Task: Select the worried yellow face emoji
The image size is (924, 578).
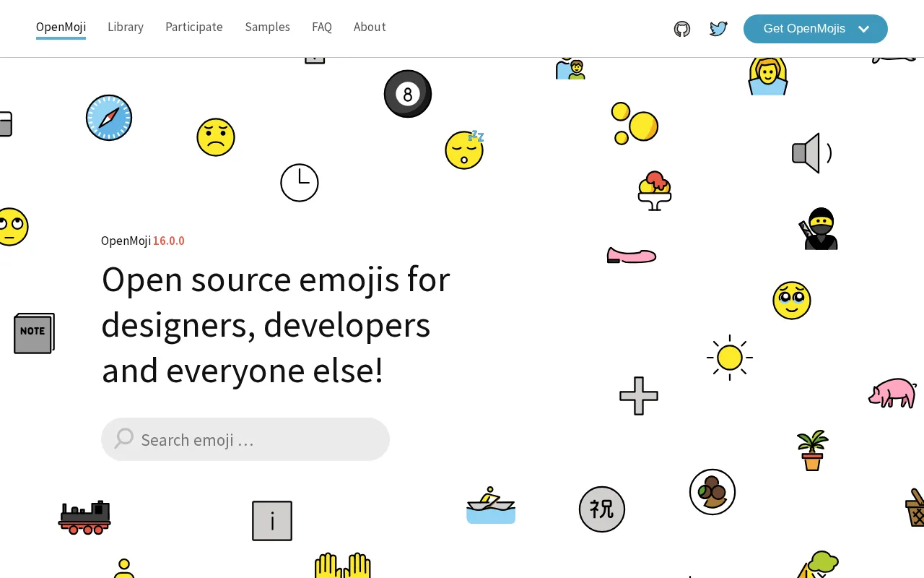Action: point(216,137)
